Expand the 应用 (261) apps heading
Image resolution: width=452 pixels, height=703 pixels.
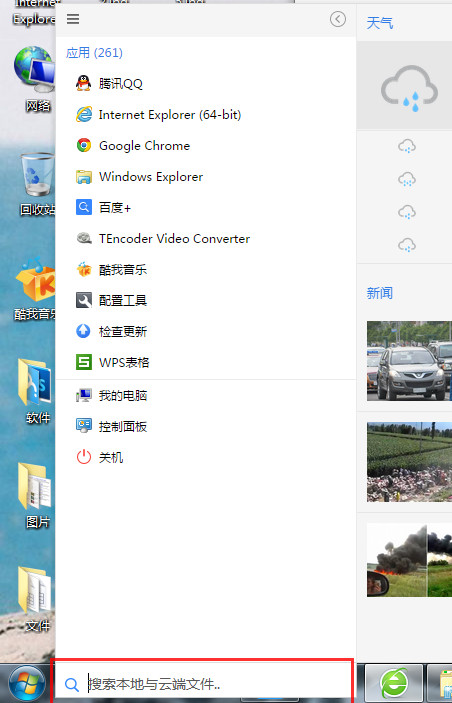(x=94, y=53)
